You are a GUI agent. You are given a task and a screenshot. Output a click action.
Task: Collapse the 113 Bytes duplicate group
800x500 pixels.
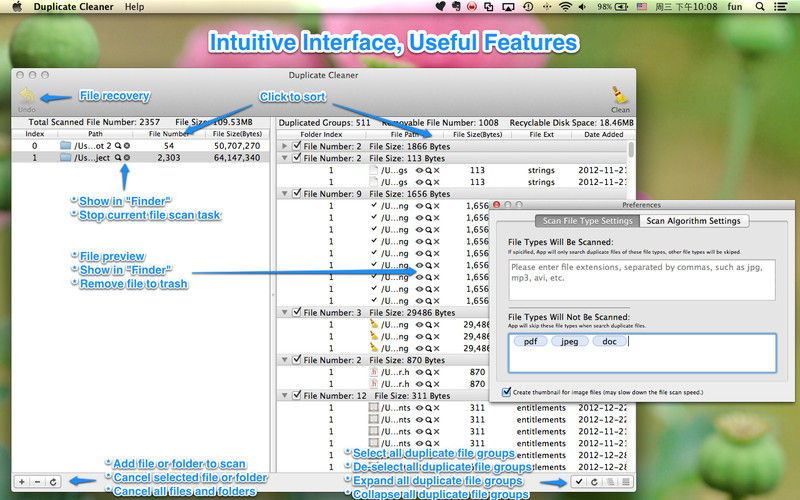(285, 158)
